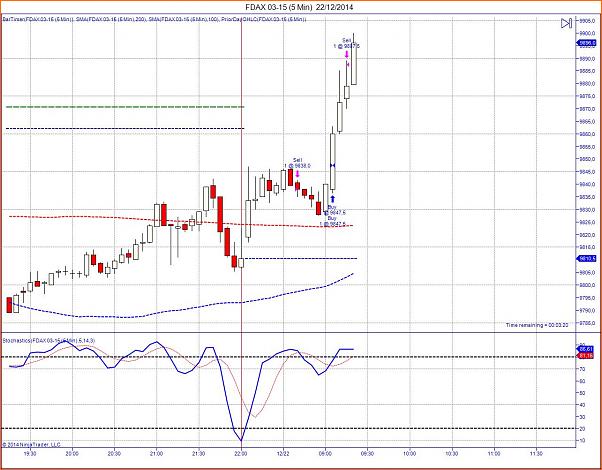This screenshot has height=470, width=602.
Task: Click the 9810.5 prior-day price marker
Action: [x=587, y=259]
